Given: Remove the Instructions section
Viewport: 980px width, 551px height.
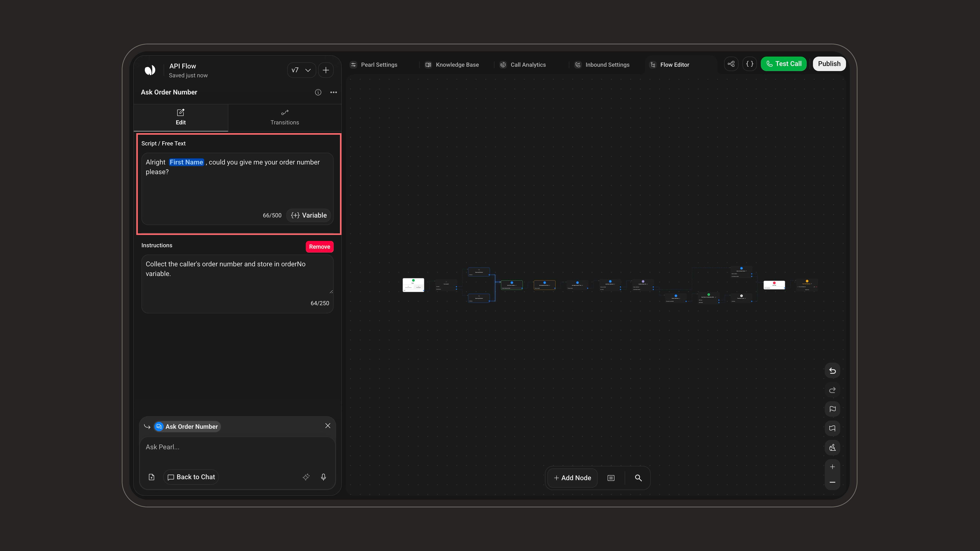Looking at the screenshot, I should 320,247.
